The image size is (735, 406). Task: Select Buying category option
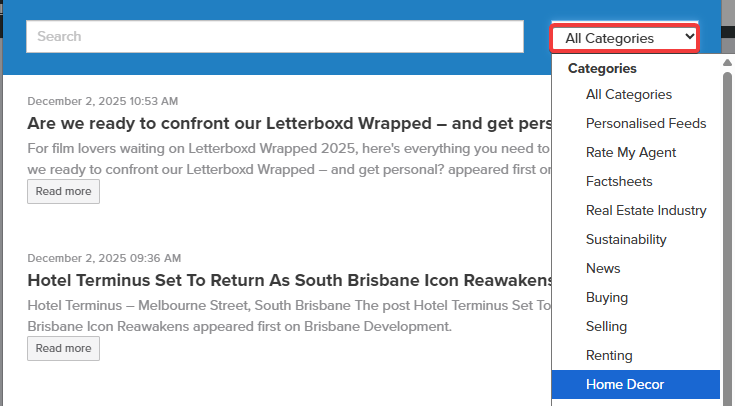[x=607, y=297]
